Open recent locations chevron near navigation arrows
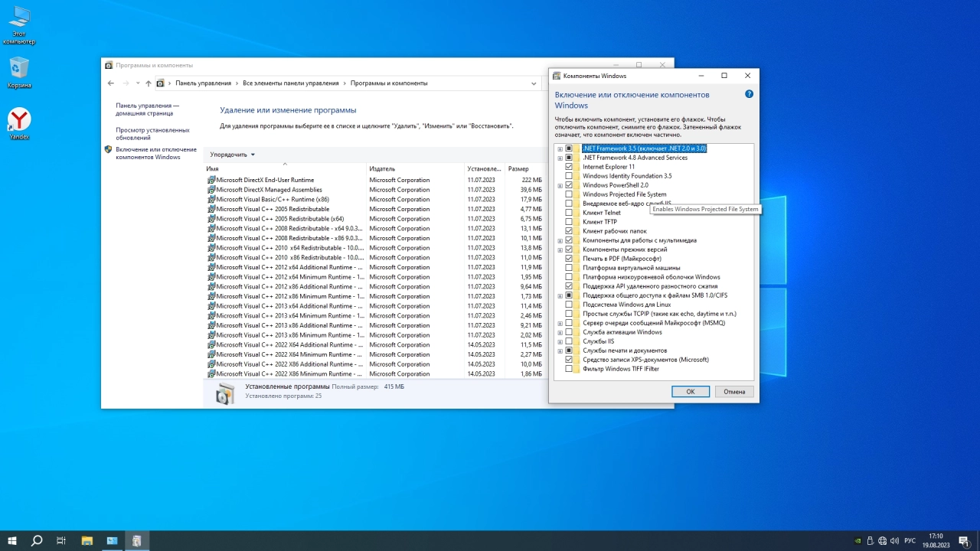 click(x=138, y=83)
